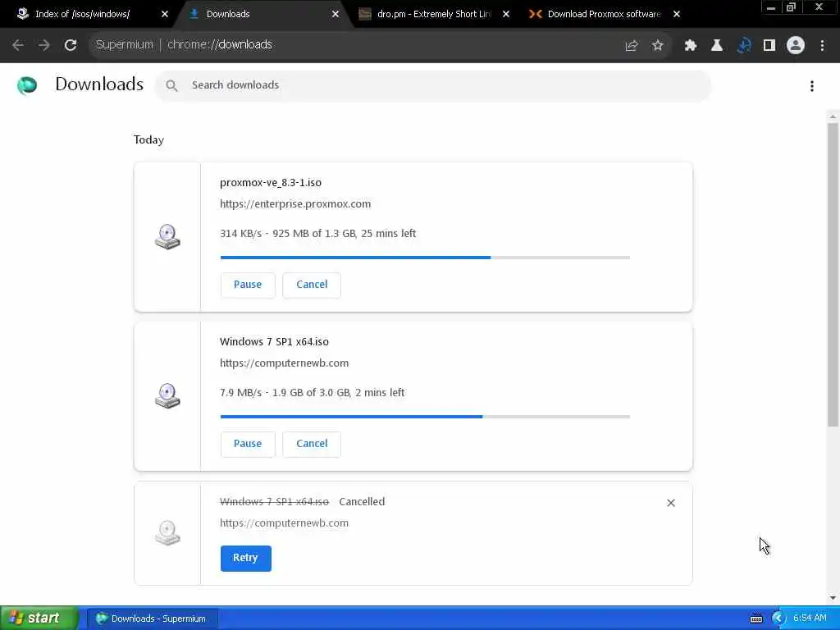Screen dimensions: 840x630
Task: Click the Windows 7 download progress bar
Action: (x=425, y=417)
